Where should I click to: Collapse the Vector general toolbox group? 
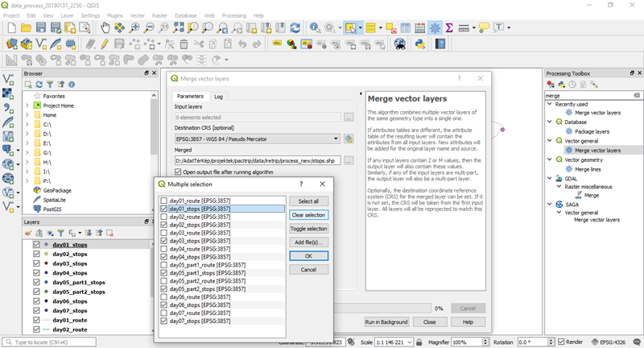[550, 140]
